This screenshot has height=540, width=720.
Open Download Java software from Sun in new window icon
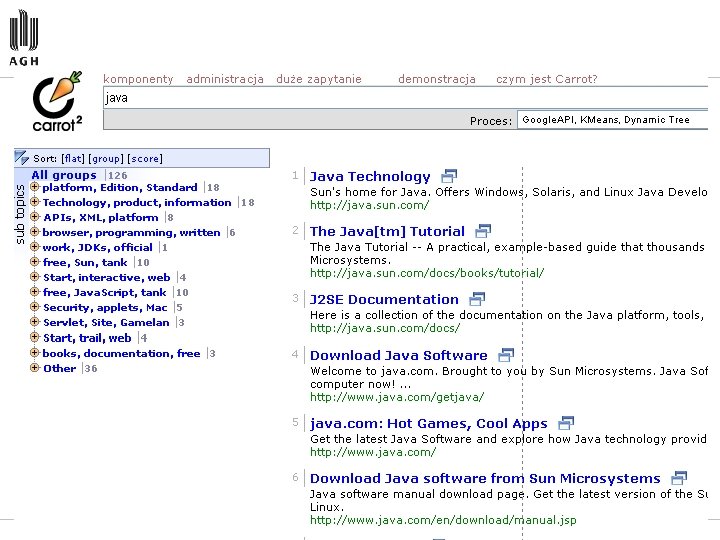pyautogui.click(x=679, y=478)
